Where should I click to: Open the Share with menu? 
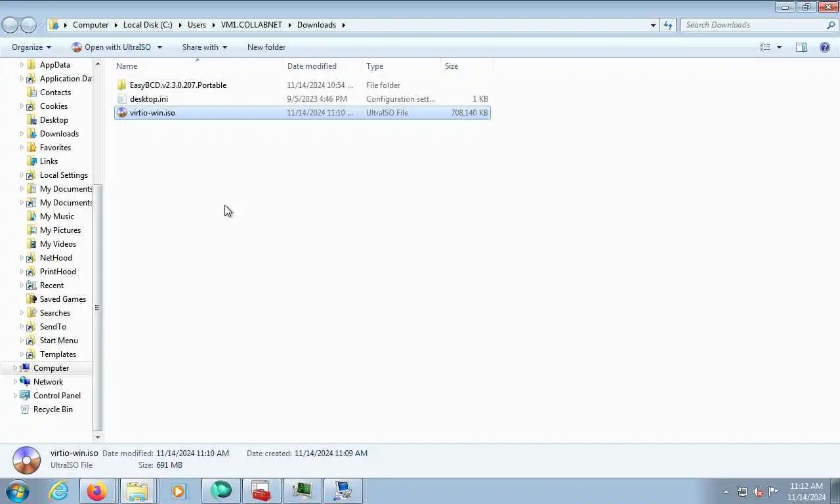click(x=204, y=47)
